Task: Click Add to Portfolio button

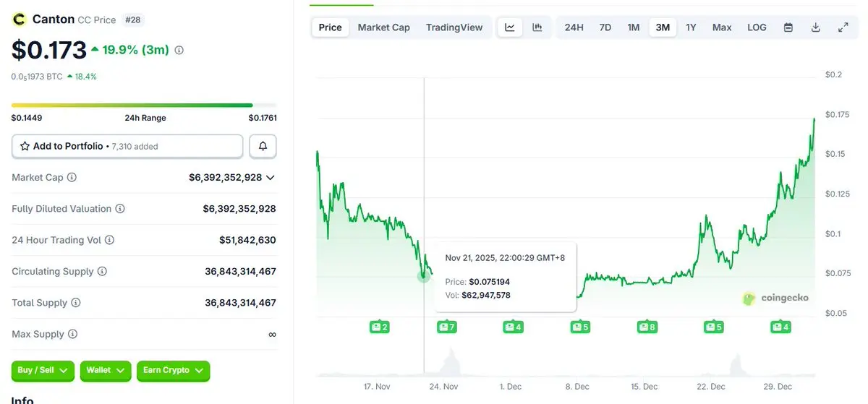Action: tap(127, 146)
